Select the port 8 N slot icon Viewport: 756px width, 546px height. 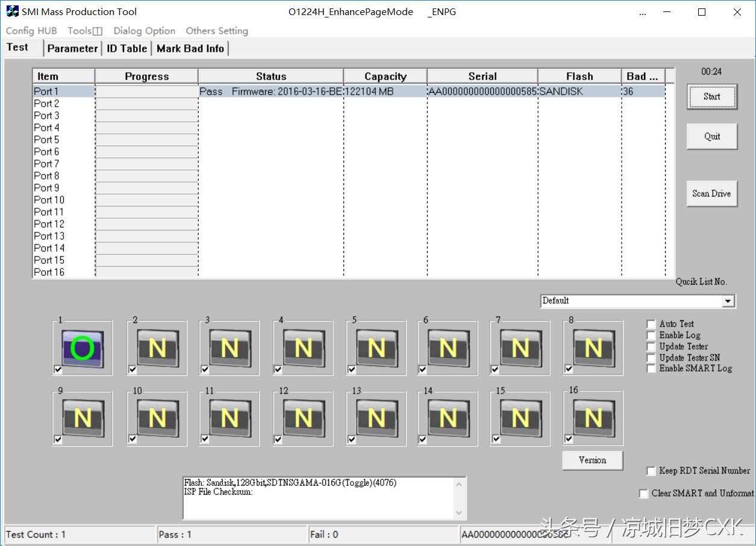(x=593, y=349)
